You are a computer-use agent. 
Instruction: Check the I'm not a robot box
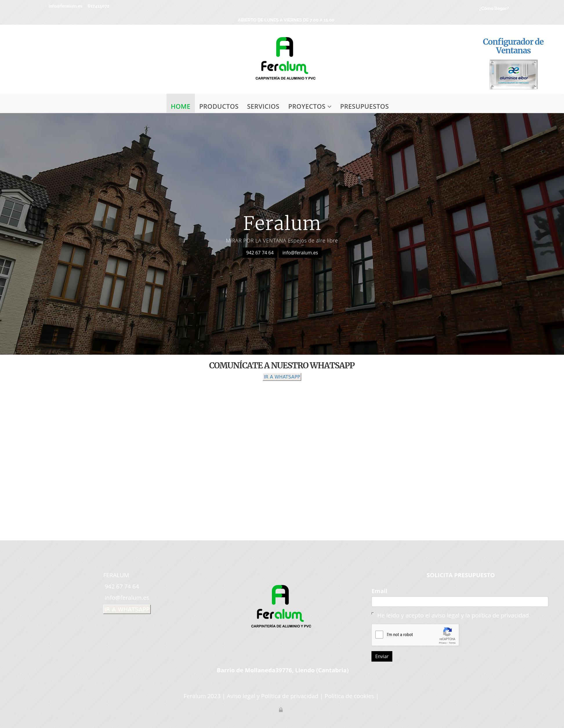click(379, 634)
